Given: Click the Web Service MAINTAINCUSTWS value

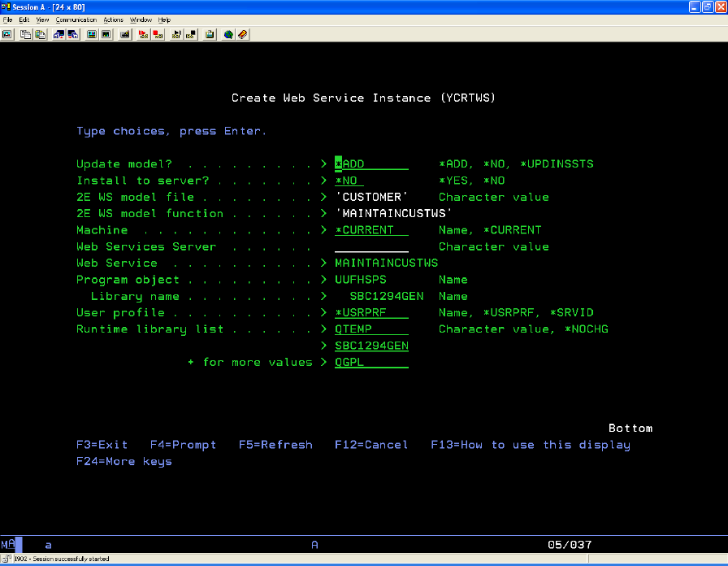Looking at the screenshot, I should tap(386, 263).
